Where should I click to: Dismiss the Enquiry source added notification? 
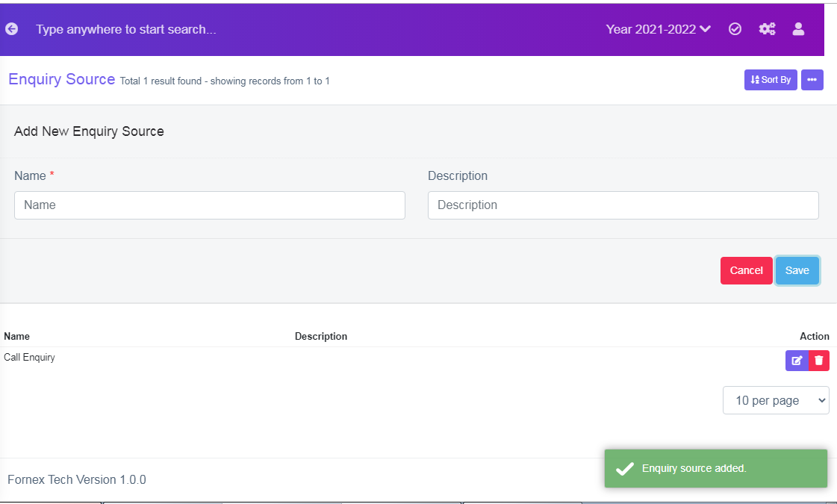pyautogui.click(x=716, y=468)
